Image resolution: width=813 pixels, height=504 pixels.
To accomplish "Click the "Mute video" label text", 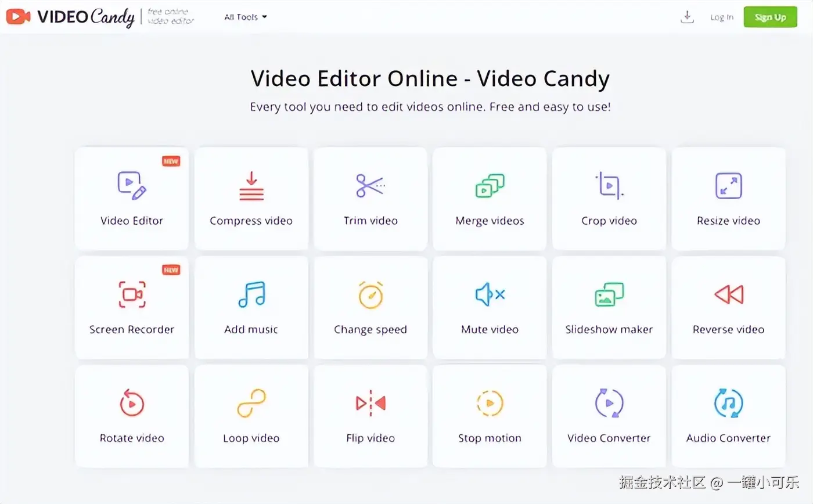I will click(x=490, y=329).
